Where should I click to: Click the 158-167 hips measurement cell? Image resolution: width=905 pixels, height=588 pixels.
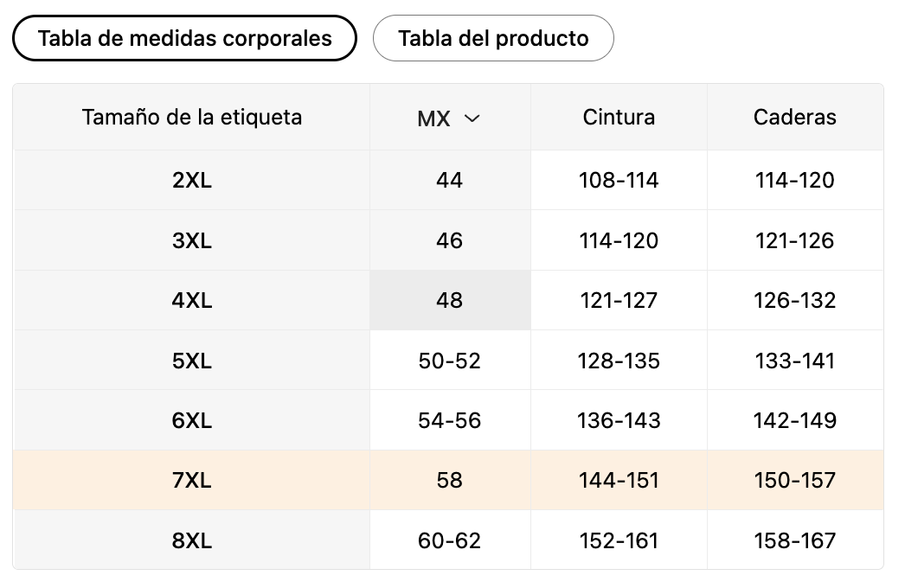click(795, 541)
